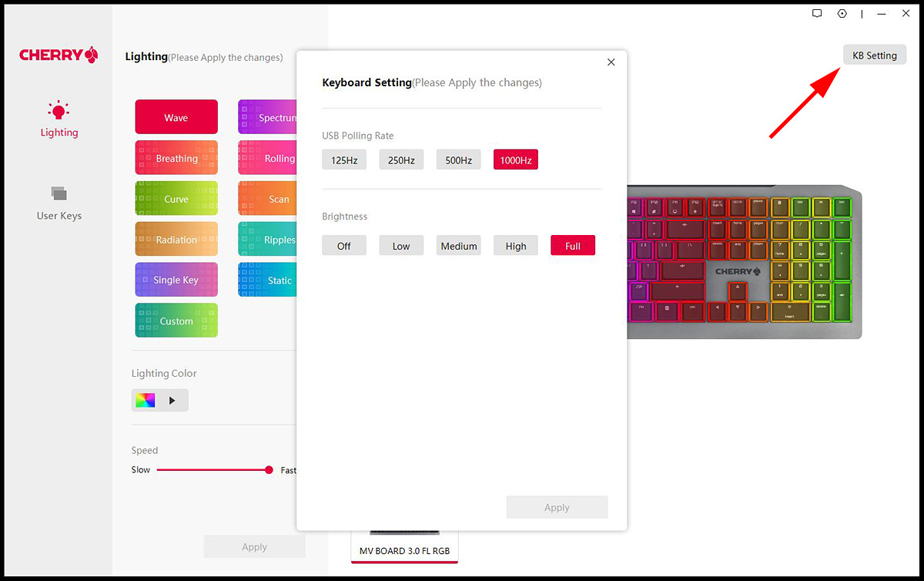
Task: Select the Wave lighting effect
Action: pyautogui.click(x=176, y=117)
